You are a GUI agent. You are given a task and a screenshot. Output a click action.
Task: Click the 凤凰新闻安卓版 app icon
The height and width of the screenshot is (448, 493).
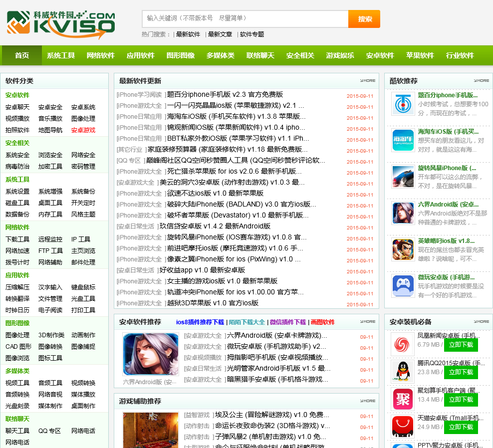click(403, 345)
